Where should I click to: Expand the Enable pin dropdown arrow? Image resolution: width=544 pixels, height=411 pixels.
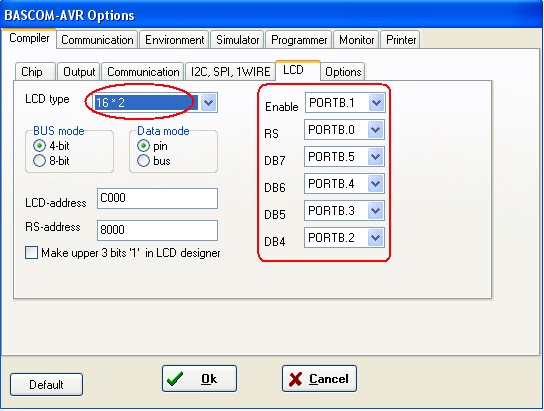coord(376,102)
